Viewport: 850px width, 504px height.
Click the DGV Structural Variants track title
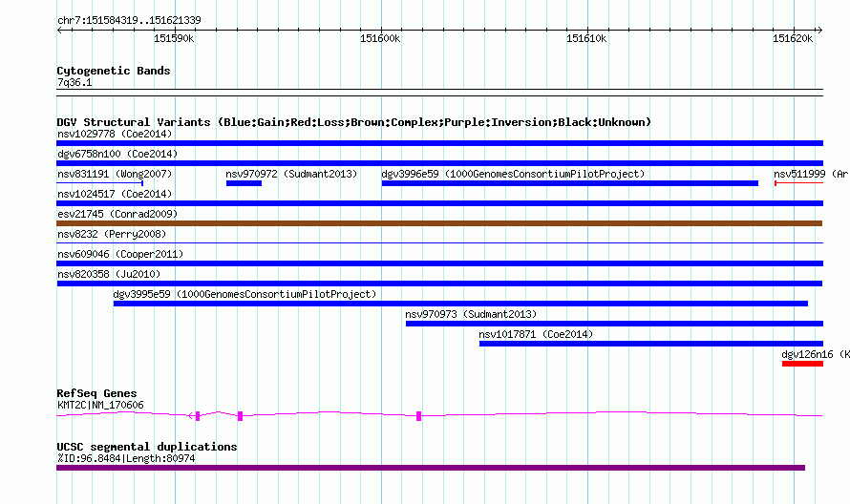pos(354,122)
